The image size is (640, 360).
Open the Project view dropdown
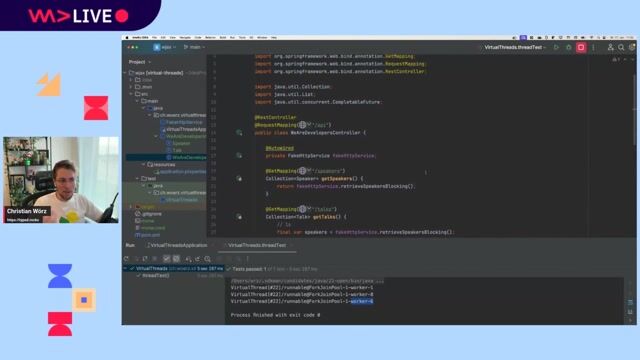[140, 62]
